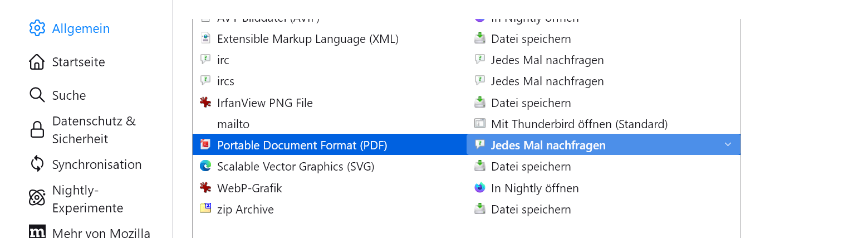Click the Startseite house icon
Image resolution: width=868 pixels, height=238 pixels.
[x=37, y=62]
